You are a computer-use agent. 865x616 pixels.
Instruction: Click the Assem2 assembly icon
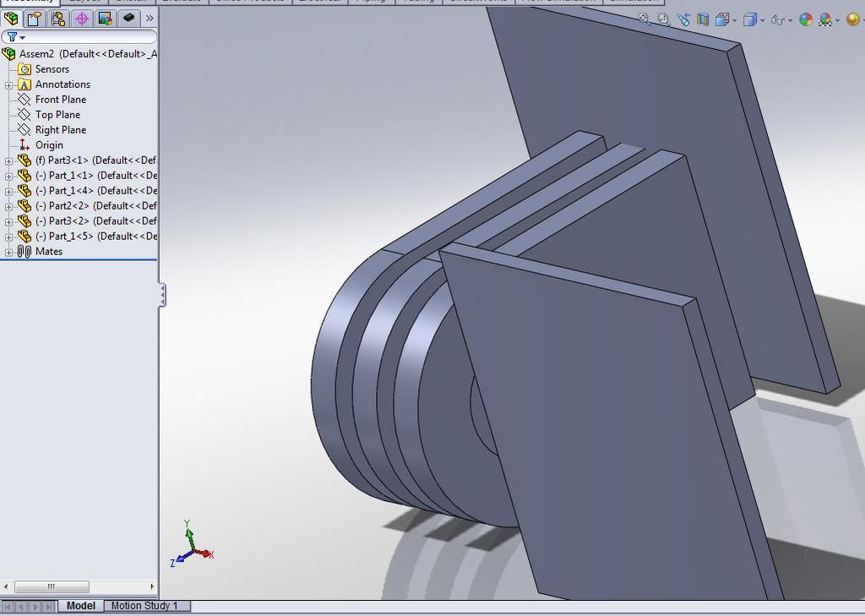[8, 54]
